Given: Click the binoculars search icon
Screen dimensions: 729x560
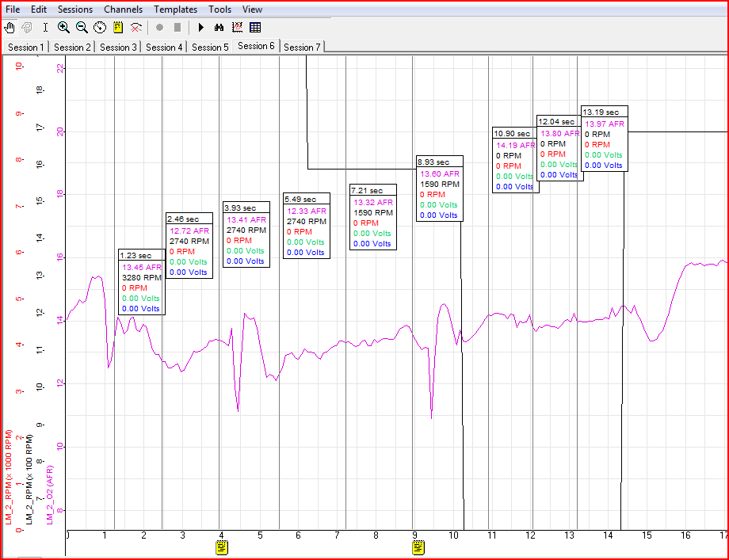Looking at the screenshot, I should (x=219, y=28).
